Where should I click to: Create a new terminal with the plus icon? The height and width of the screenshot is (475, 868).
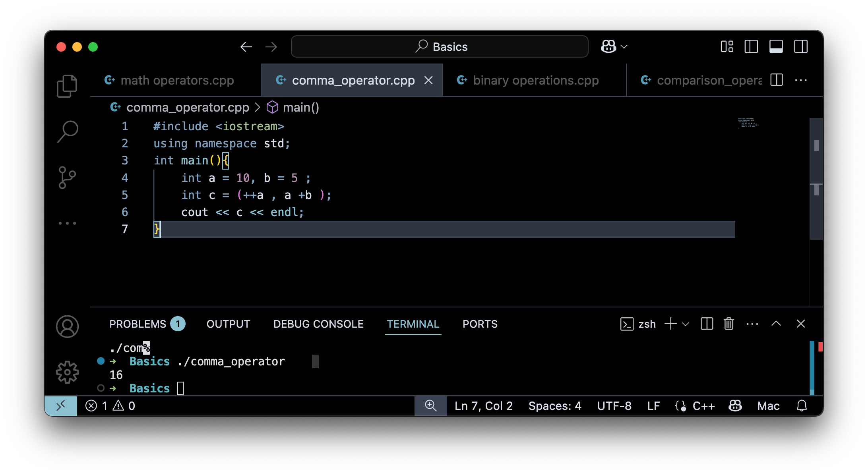[670, 324]
